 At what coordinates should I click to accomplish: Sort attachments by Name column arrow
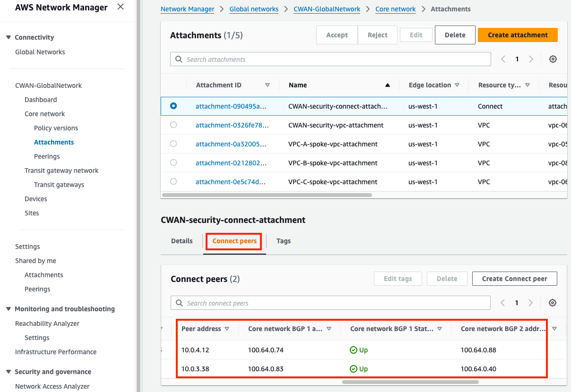(388, 85)
